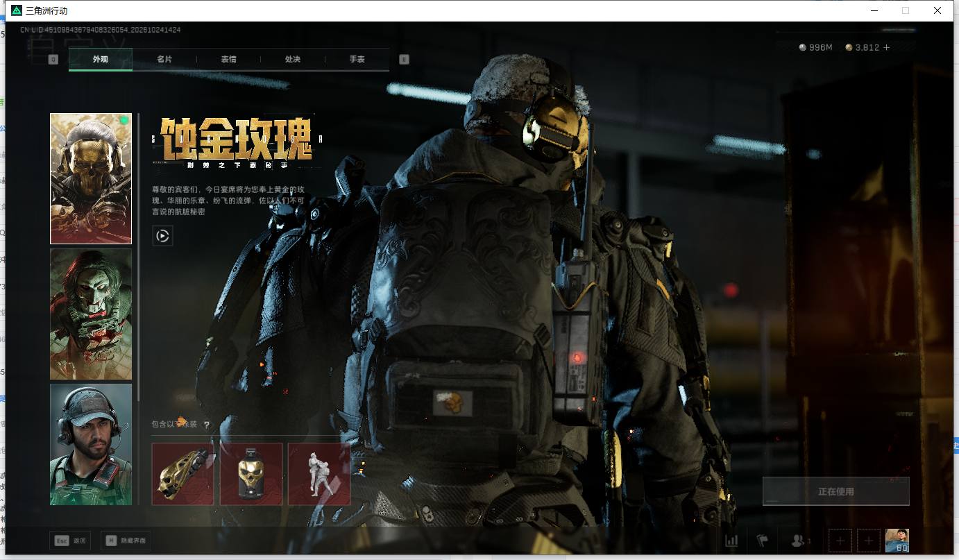
Task: Open the 手表 tab
Action: tap(357, 59)
